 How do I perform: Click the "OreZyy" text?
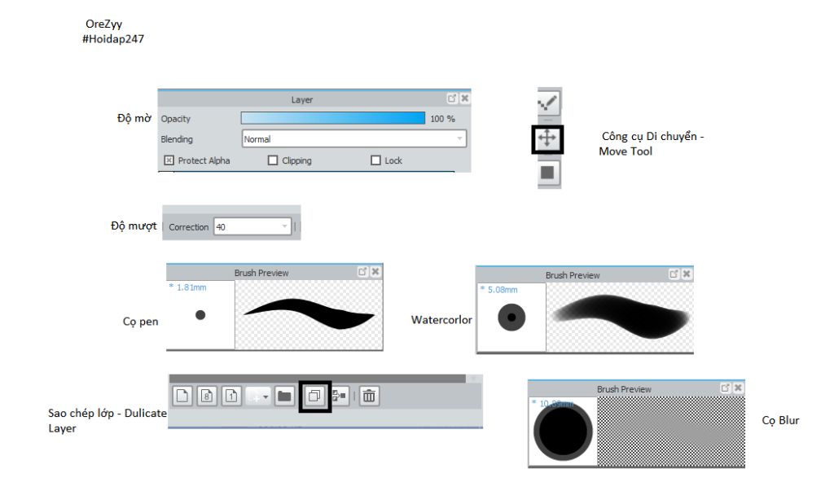click(x=103, y=24)
